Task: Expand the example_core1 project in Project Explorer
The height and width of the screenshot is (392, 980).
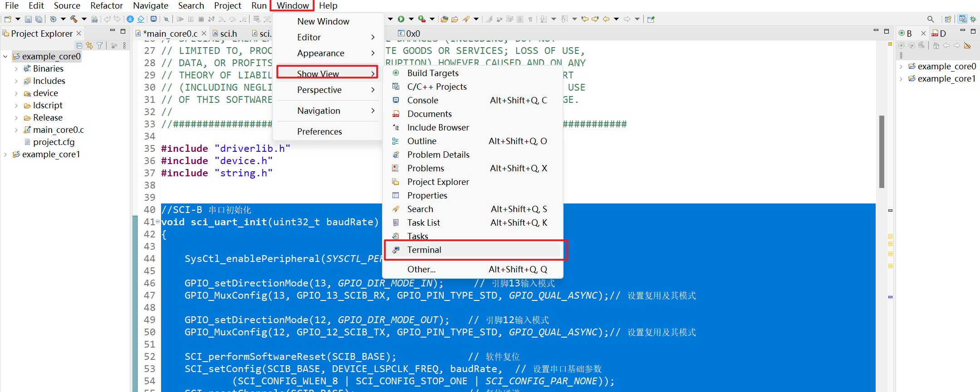Action: coord(5,155)
